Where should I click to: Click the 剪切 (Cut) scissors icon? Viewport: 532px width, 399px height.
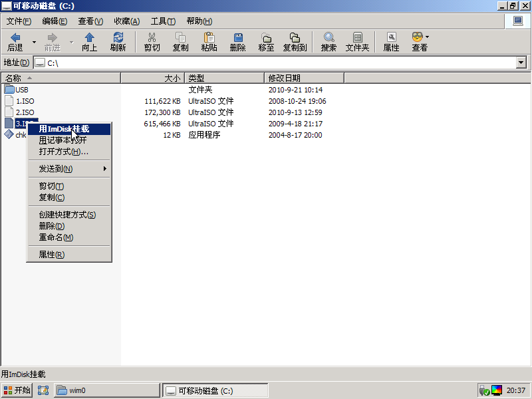click(x=152, y=41)
